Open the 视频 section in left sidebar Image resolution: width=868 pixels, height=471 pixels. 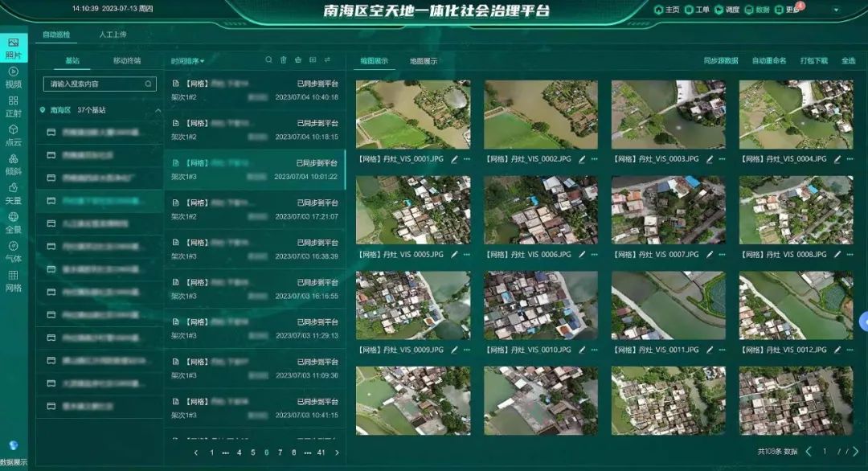pyautogui.click(x=13, y=76)
